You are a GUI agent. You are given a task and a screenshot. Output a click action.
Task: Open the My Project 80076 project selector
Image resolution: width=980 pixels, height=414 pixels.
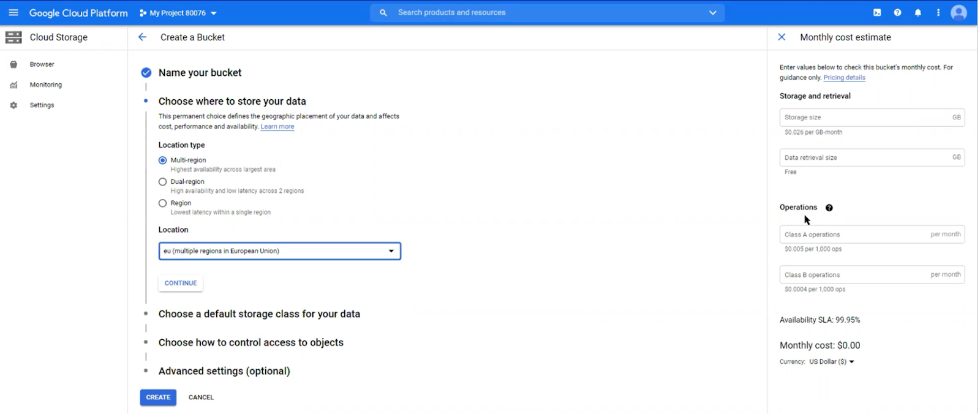[178, 13]
